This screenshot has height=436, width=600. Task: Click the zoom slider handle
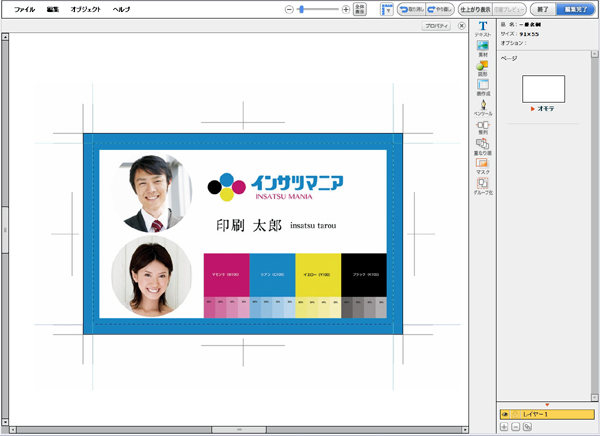pos(302,10)
